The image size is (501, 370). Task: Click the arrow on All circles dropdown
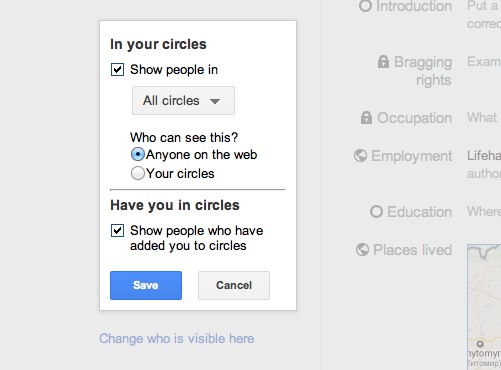(215, 101)
